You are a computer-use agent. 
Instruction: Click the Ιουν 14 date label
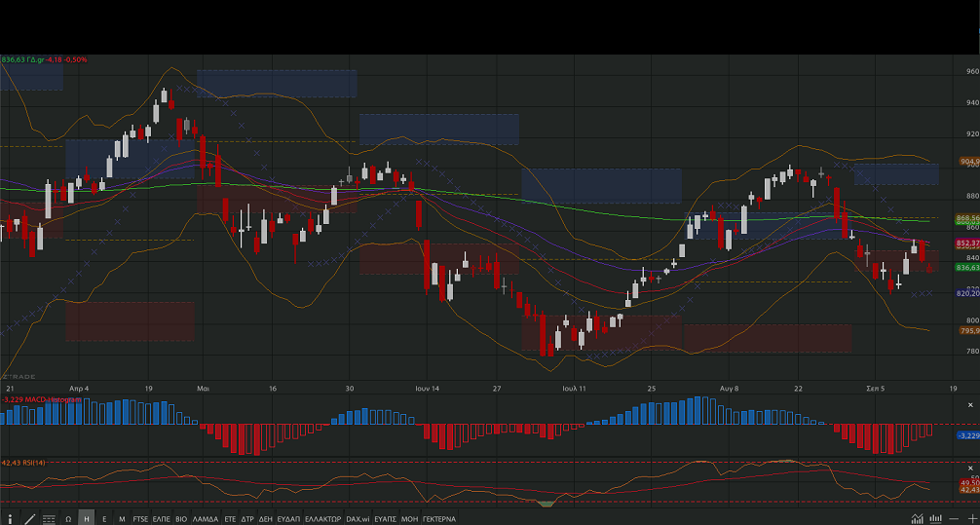427,388
